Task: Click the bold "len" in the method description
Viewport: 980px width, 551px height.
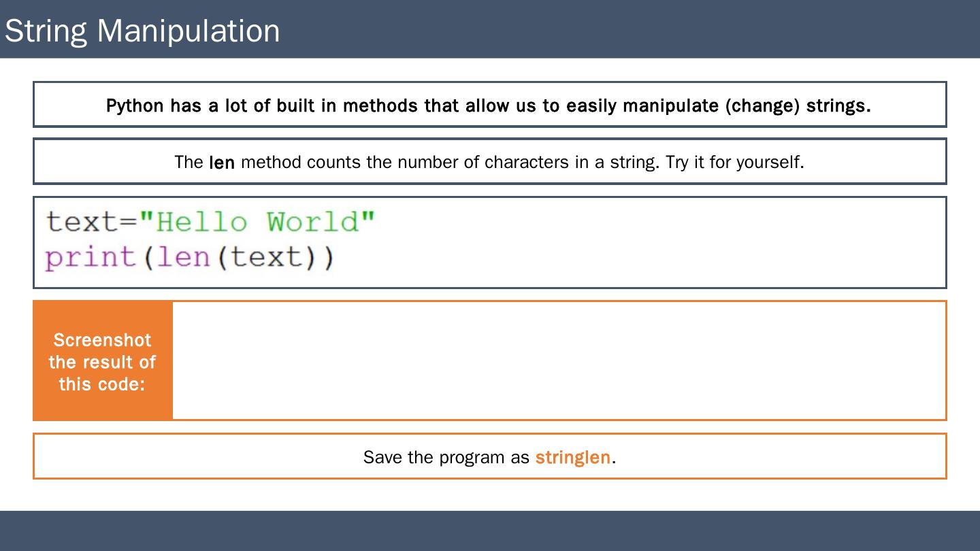Action: click(222, 163)
